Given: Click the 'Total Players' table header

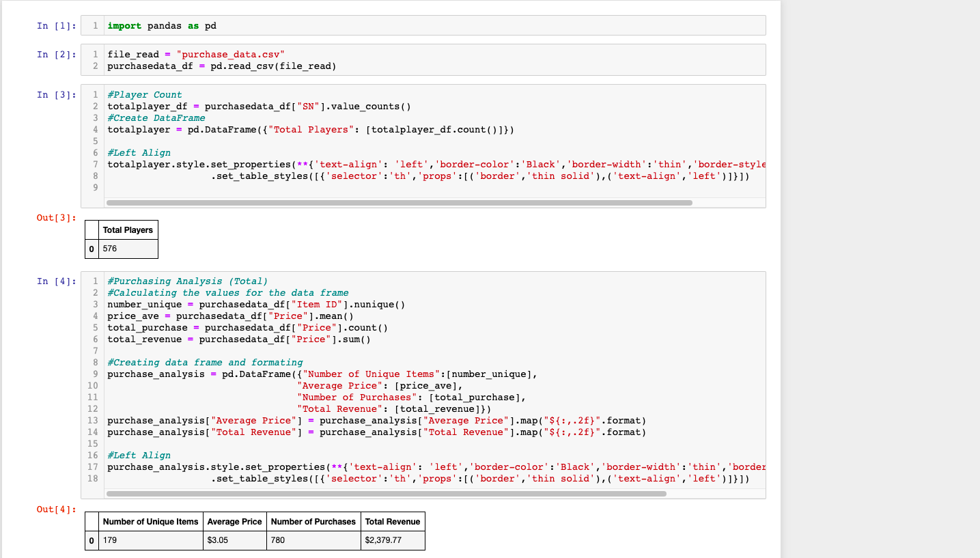Looking at the screenshot, I should 128,230.
